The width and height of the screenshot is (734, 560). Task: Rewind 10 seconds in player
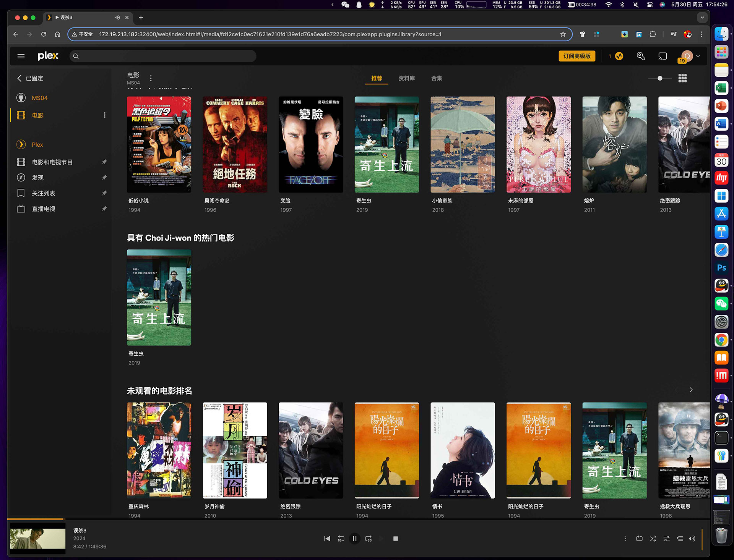341,539
